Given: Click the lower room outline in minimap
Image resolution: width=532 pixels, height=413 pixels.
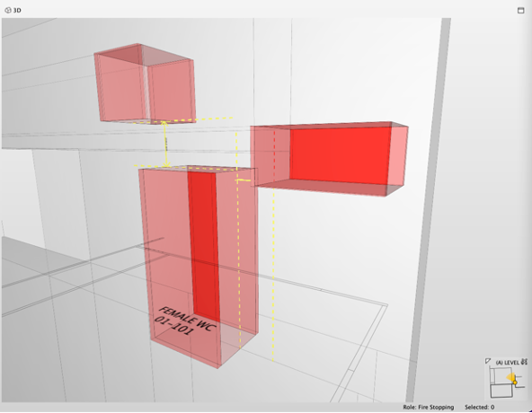Looking at the screenshot, I should [x=501, y=391].
